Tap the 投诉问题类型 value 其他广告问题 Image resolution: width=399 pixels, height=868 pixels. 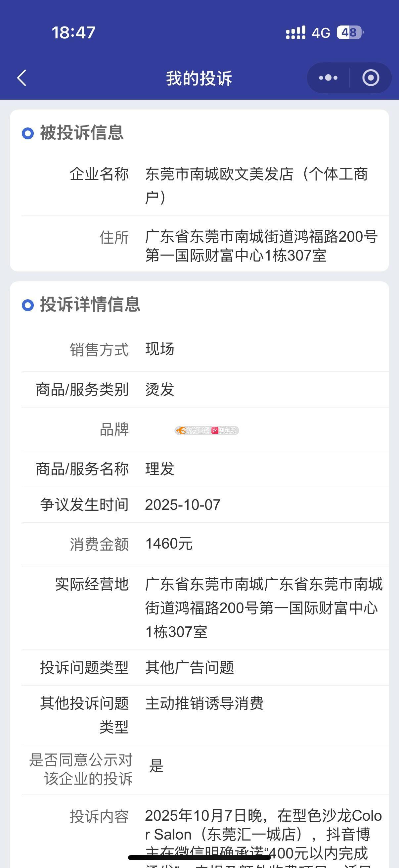pyautogui.click(x=190, y=667)
